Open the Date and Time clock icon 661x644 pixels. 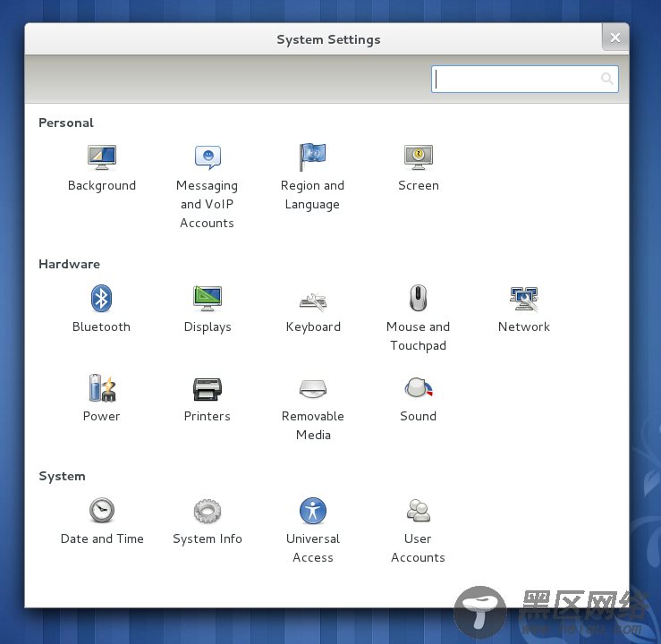102,510
